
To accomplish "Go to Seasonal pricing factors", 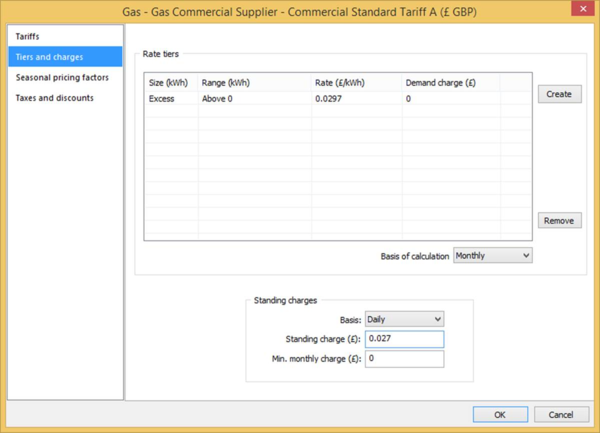I will coord(62,77).
